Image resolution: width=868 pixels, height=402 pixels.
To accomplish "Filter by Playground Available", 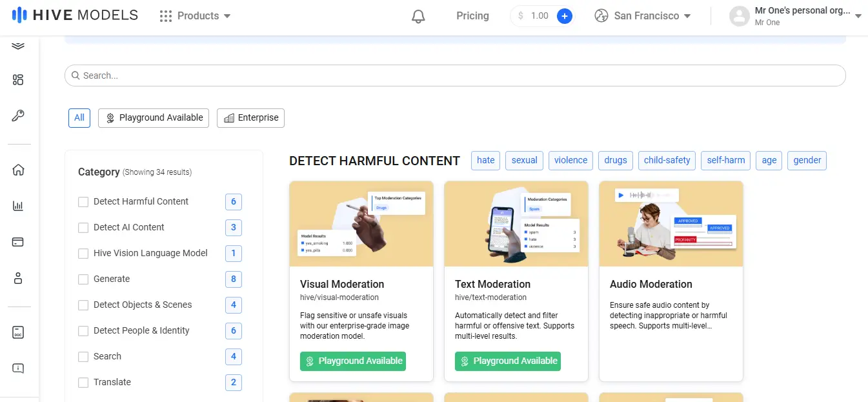I will tap(154, 117).
